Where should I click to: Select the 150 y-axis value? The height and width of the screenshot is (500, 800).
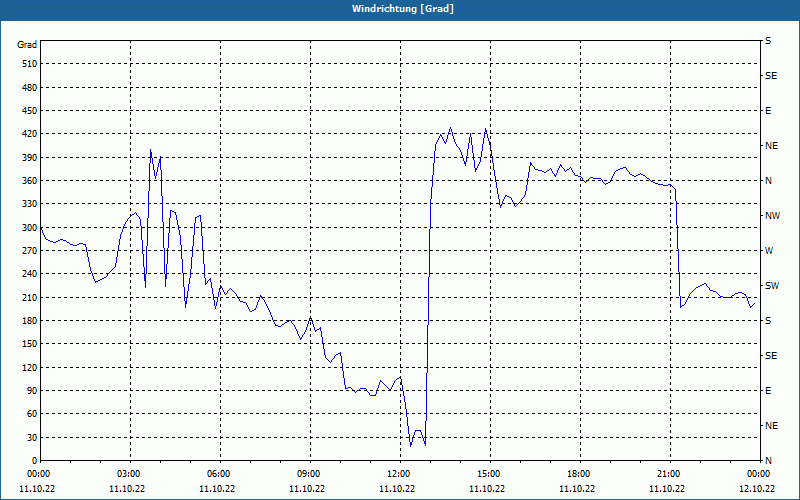click(30, 343)
